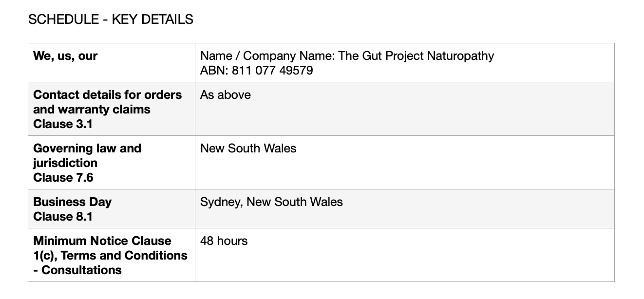Select the 'Business Day' label
The image size is (644, 299).
pyautogui.click(x=72, y=202)
